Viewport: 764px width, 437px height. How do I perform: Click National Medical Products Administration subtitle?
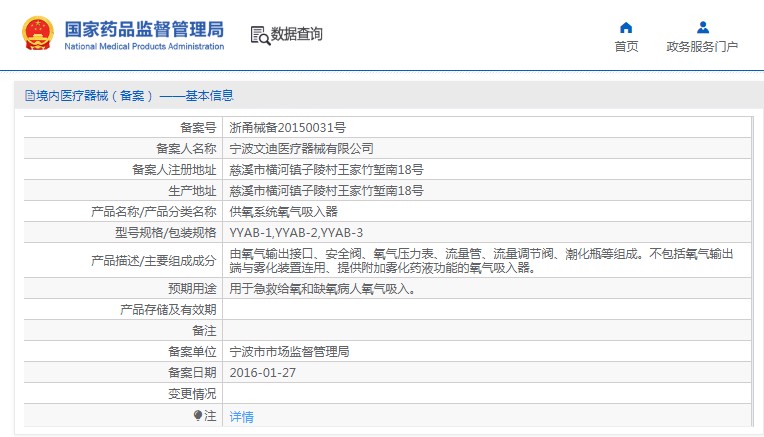pyautogui.click(x=144, y=46)
